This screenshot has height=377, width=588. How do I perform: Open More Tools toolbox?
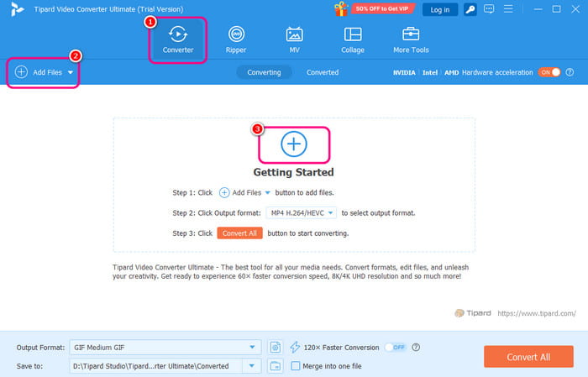pos(411,39)
